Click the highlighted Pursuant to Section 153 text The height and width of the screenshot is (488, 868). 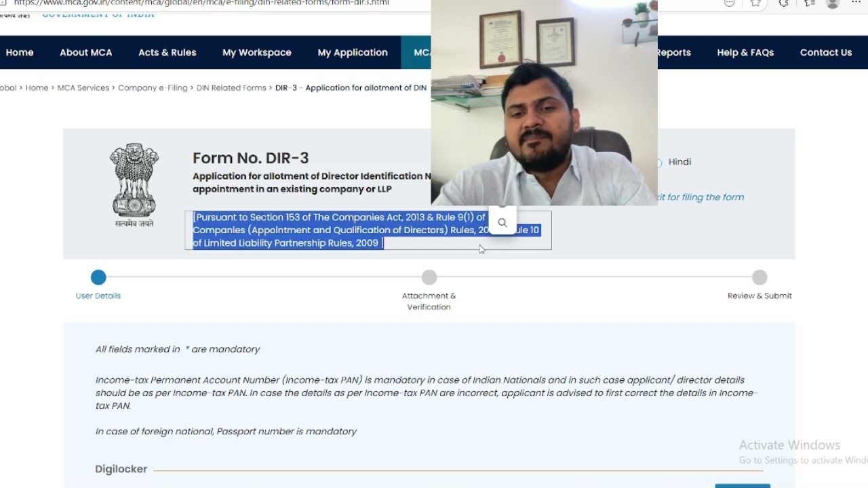367,230
